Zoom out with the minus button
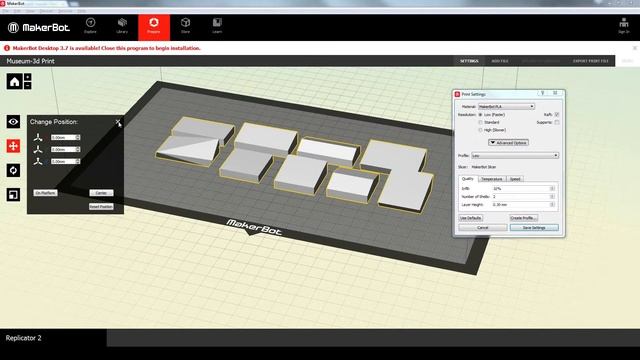The width and height of the screenshot is (640, 360). coord(27,85)
